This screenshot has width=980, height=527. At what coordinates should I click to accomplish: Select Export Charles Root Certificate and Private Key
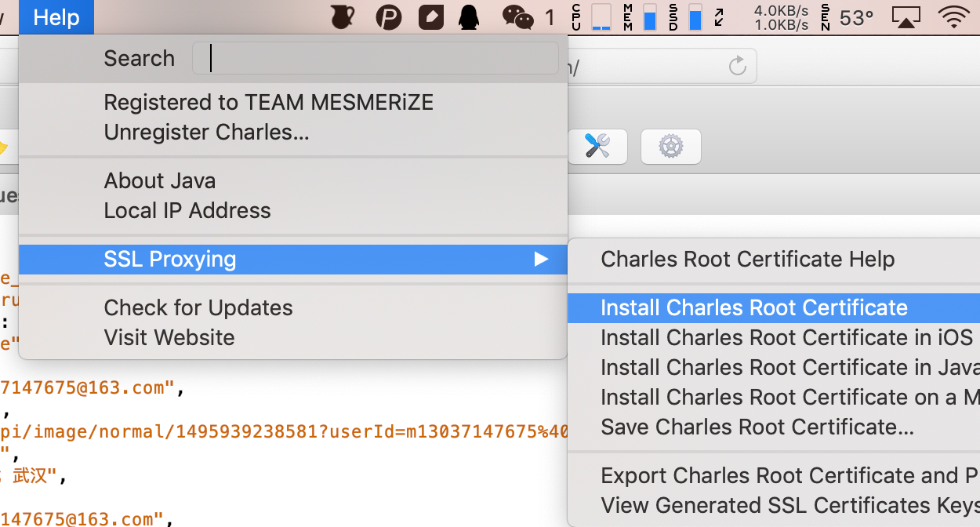774,476
